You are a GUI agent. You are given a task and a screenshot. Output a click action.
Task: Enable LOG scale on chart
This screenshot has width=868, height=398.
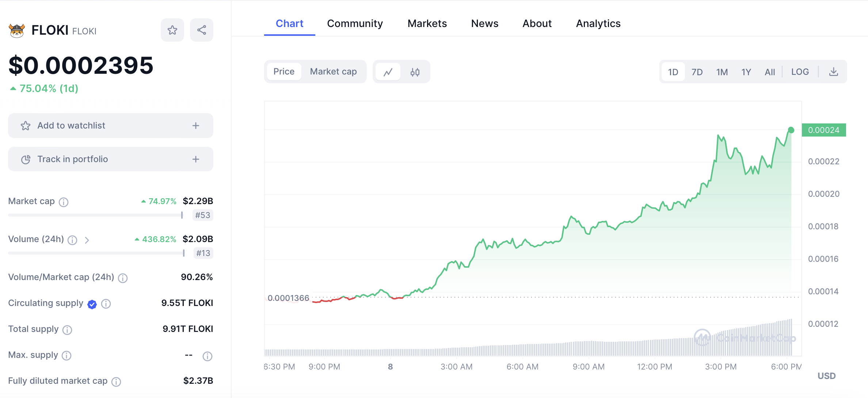(800, 72)
